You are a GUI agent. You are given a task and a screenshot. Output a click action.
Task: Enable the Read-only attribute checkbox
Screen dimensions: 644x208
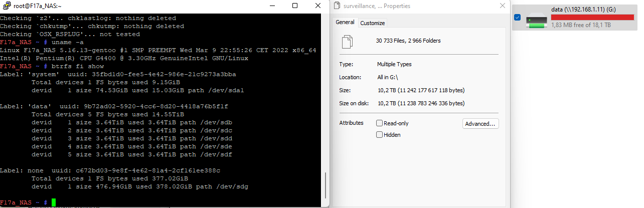pyautogui.click(x=380, y=123)
